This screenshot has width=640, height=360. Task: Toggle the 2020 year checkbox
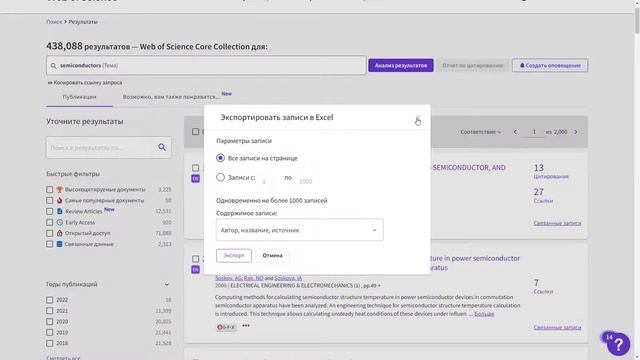pos(49,322)
